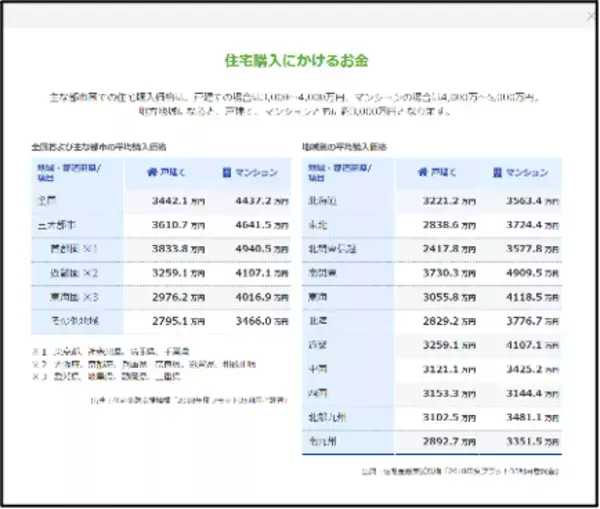Close the housing cost popup
The width and height of the screenshot is (600, 509).
click(591, 17)
